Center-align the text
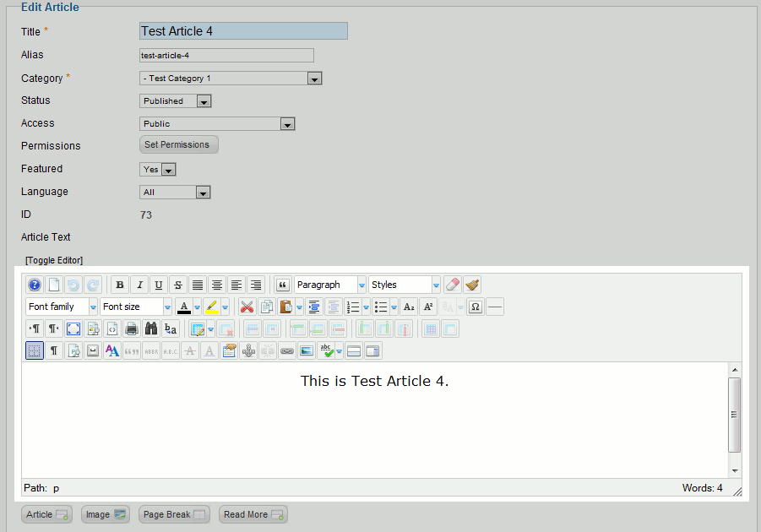 (217, 285)
